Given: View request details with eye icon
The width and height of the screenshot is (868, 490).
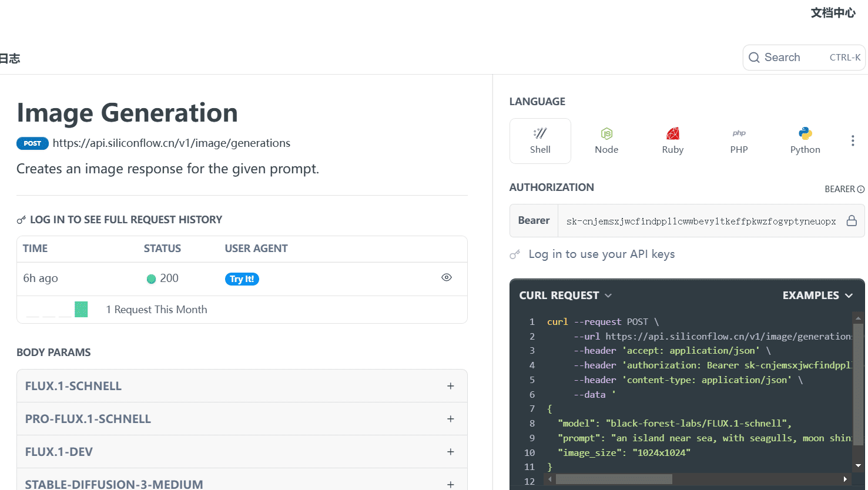Looking at the screenshot, I should tap(447, 277).
